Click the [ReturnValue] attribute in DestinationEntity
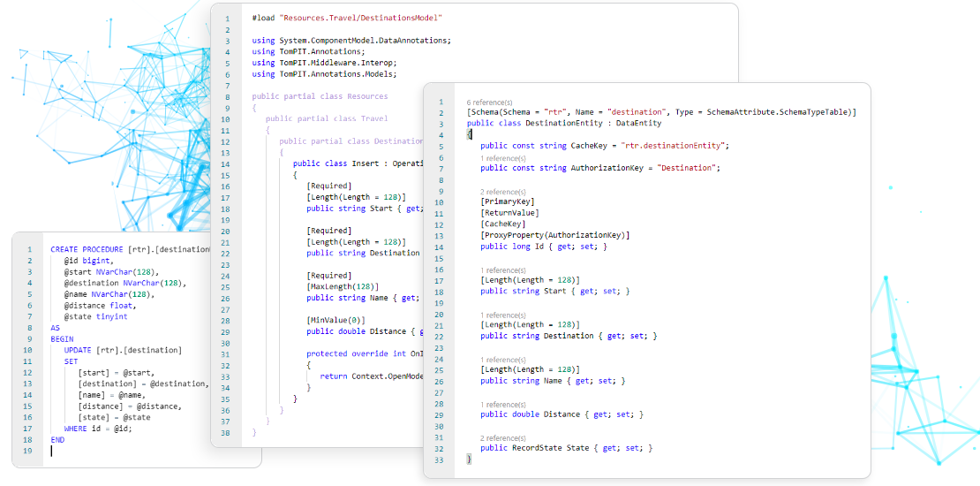The height and width of the screenshot is (486, 980). (509, 213)
